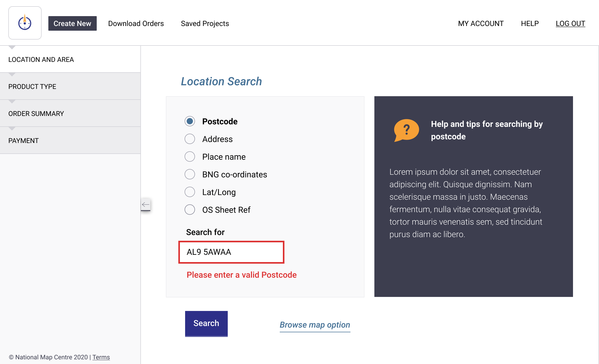Click the compass logo icon
Image resolution: width=599 pixels, height=364 pixels.
coord(25,23)
